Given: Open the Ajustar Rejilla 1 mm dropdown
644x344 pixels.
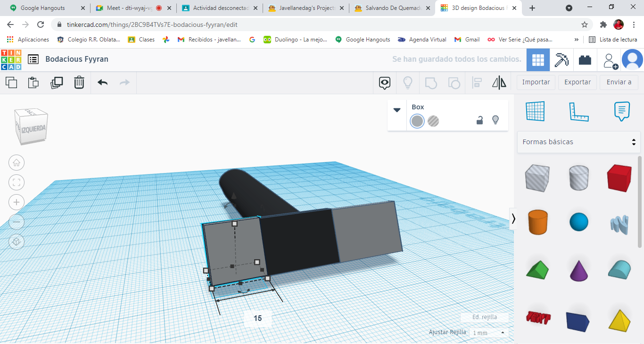Looking at the screenshot, I should click(x=489, y=333).
